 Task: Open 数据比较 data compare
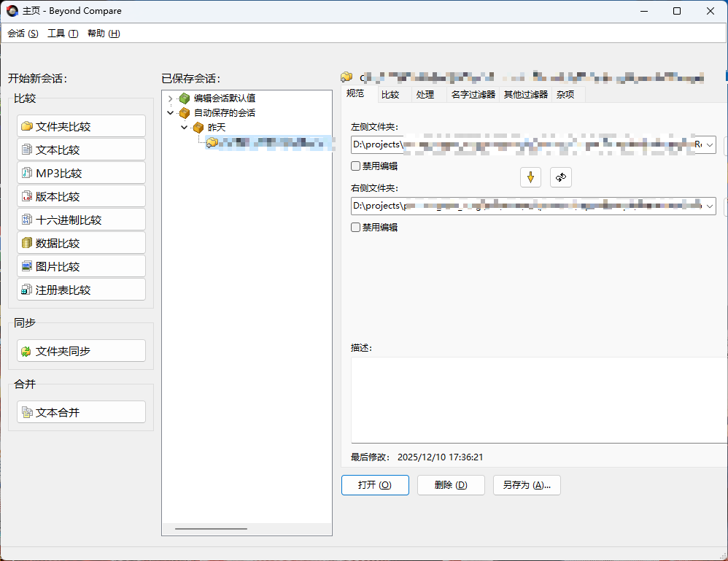(81, 242)
